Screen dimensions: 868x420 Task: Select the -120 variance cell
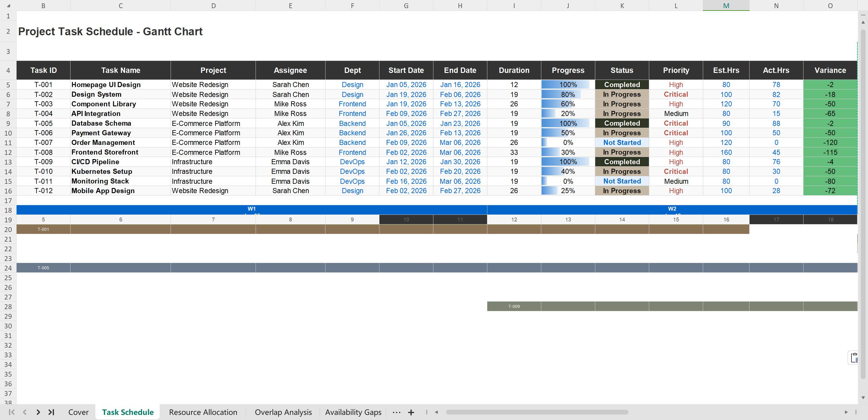[x=830, y=143]
